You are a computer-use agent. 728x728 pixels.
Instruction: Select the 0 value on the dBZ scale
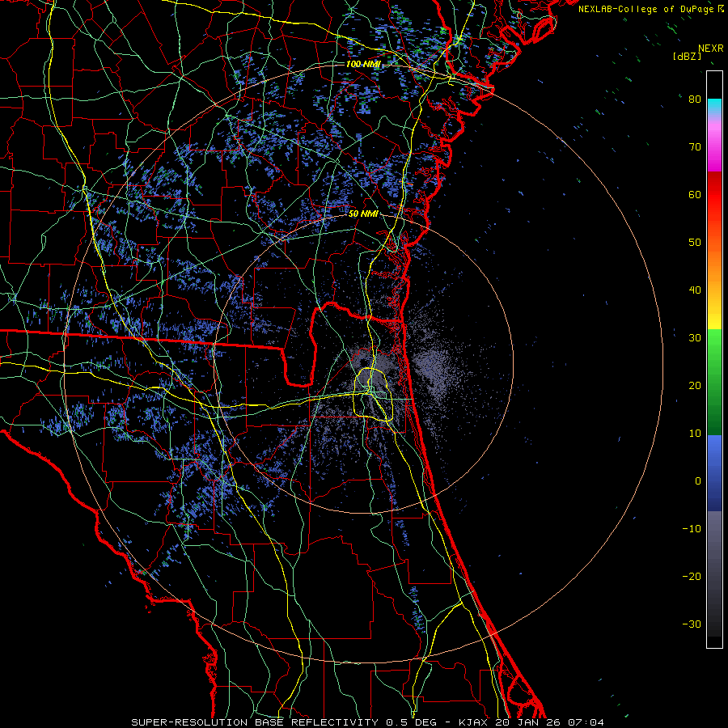pos(698,481)
